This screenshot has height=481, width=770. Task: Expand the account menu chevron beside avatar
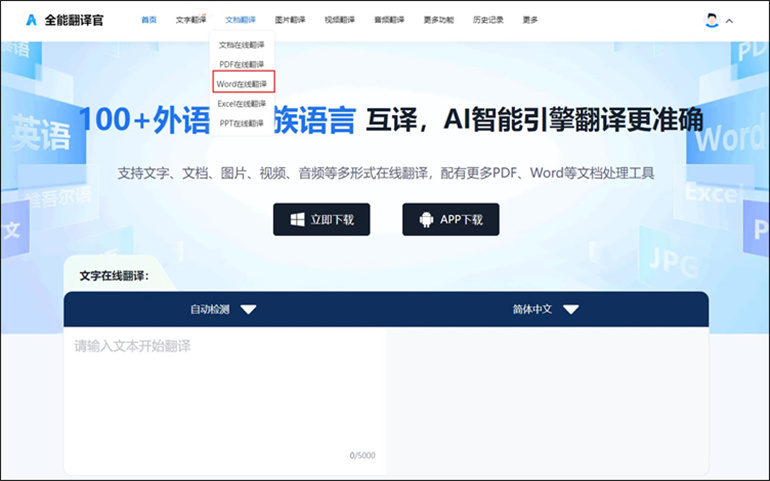click(729, 21)
